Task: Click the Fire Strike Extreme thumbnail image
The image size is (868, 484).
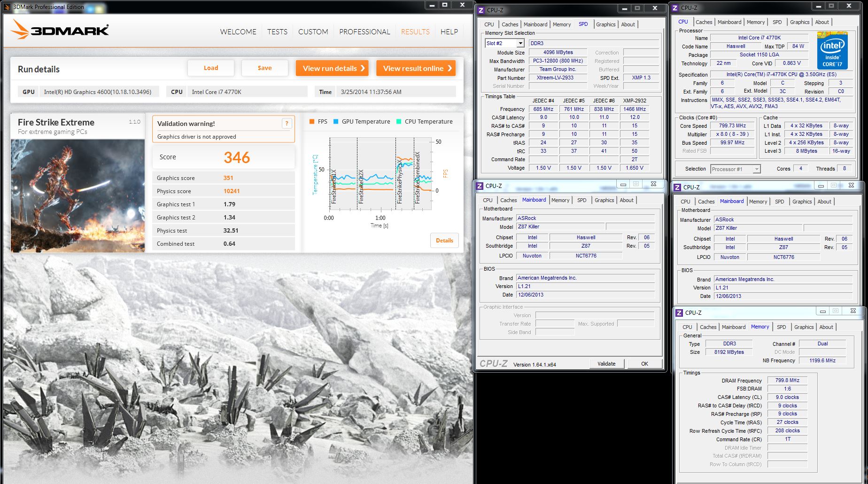Action: (x=78, y=195)
